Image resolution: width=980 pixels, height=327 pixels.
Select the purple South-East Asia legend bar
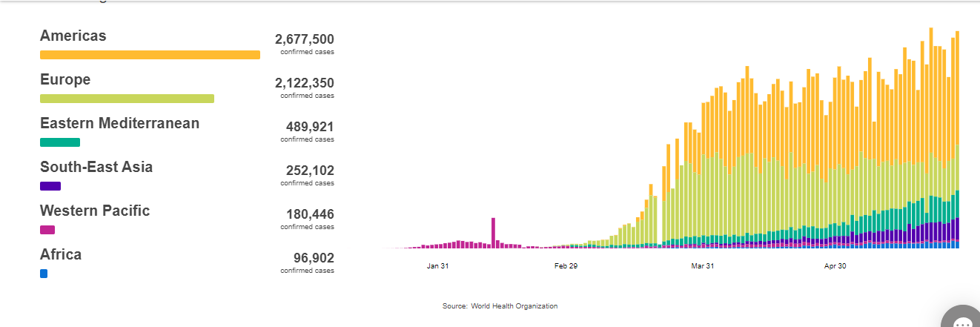[x=50, y=186]
